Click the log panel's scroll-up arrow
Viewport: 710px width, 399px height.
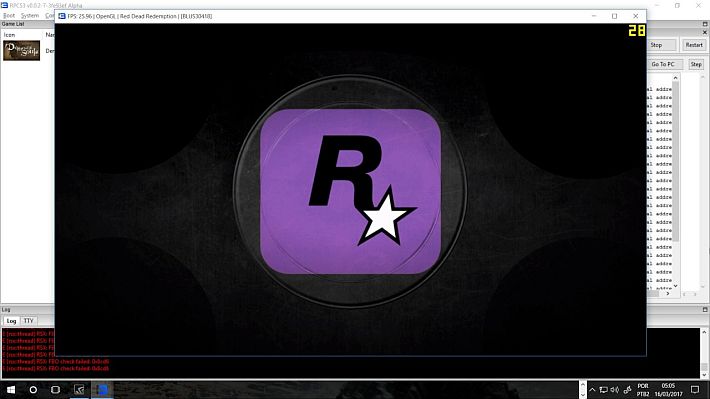tap(704, 332)
